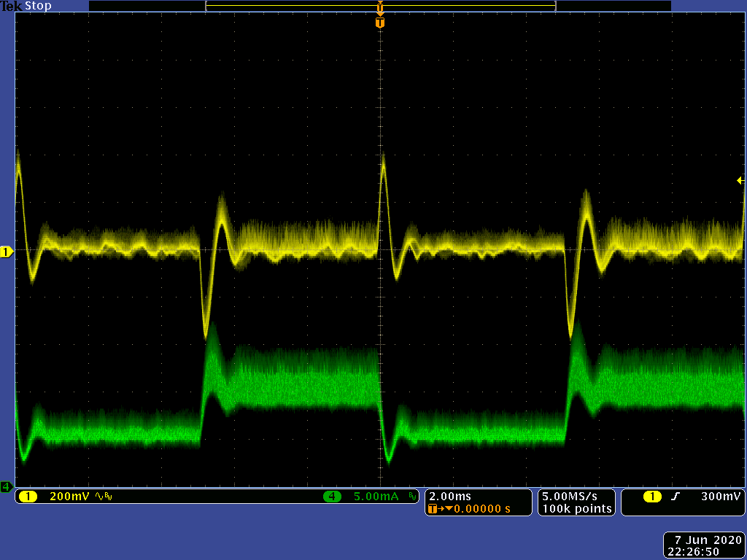Click the 0.00000 s trigger delay readout
The width and height of the screenshot is (747, 560).
pyautogui.click(x=481, y=509)
